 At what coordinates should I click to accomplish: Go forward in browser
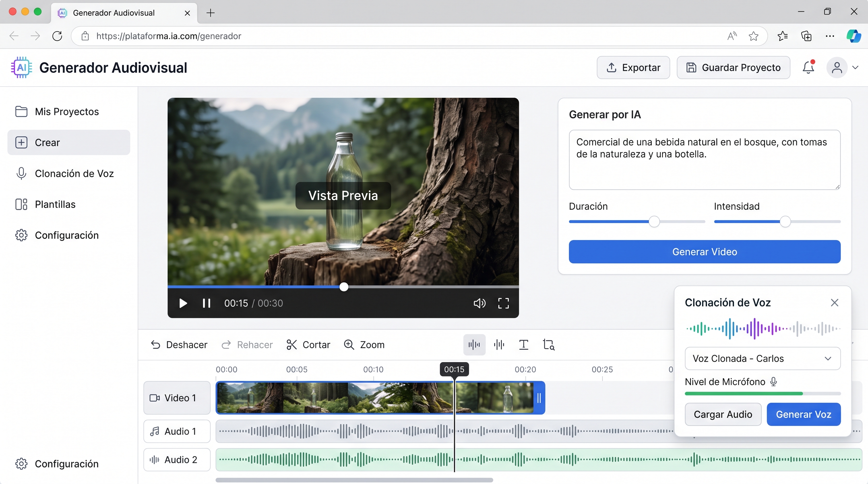click(x=35, y=36)
